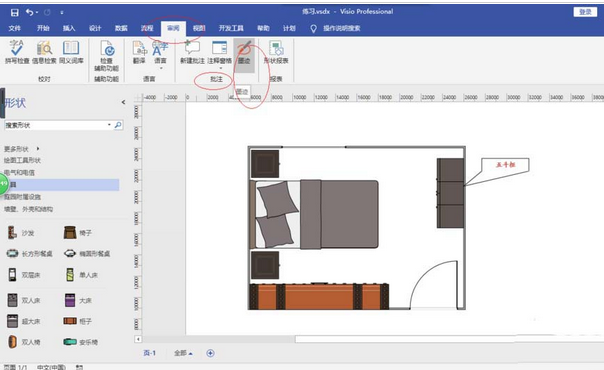Select the 审阅 Review tab
The width and height of the screenshot is (604, 370).
coord(173,28)
